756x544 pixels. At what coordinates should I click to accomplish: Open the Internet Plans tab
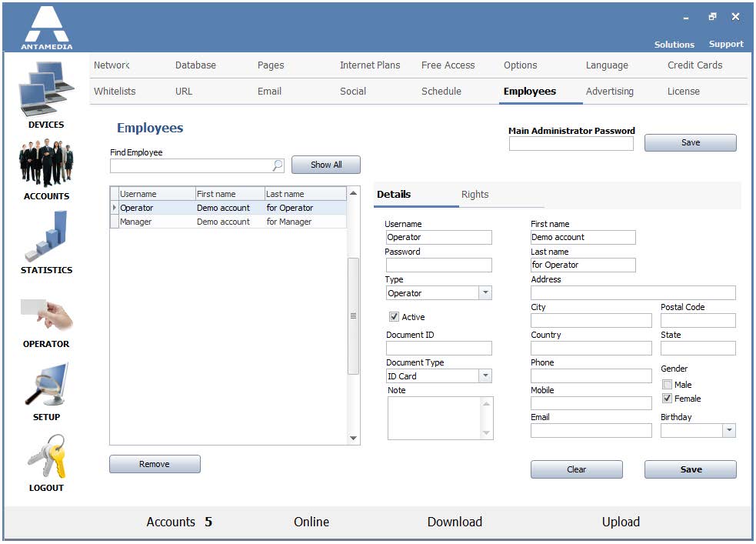click(370, 65)
